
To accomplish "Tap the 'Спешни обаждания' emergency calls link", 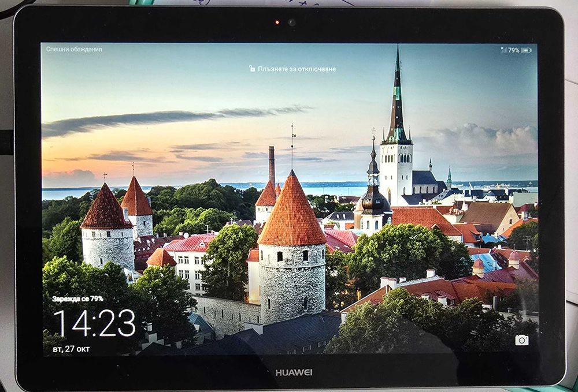I will [74, 49].
